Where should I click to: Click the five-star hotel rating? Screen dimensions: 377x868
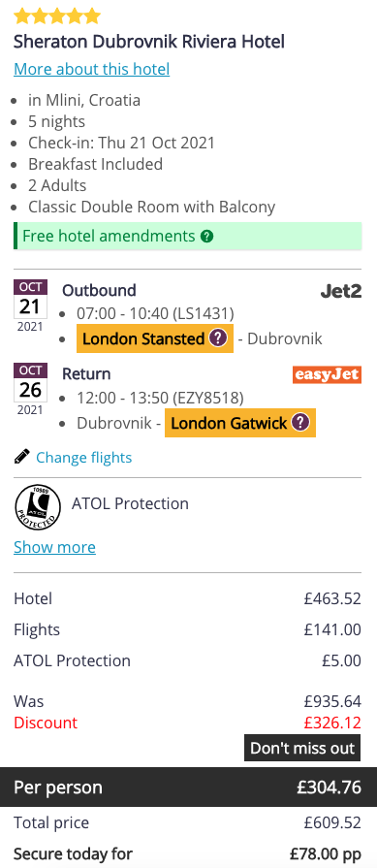(57, 16)
